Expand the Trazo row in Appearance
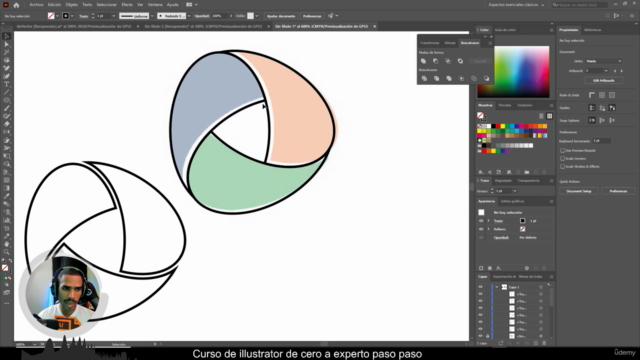 coord(488,221)
